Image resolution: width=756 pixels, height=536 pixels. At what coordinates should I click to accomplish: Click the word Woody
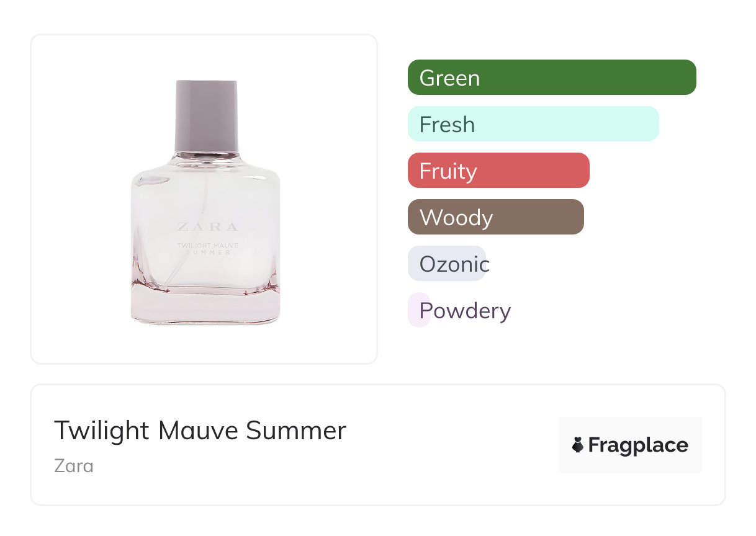tap(456, 218)
